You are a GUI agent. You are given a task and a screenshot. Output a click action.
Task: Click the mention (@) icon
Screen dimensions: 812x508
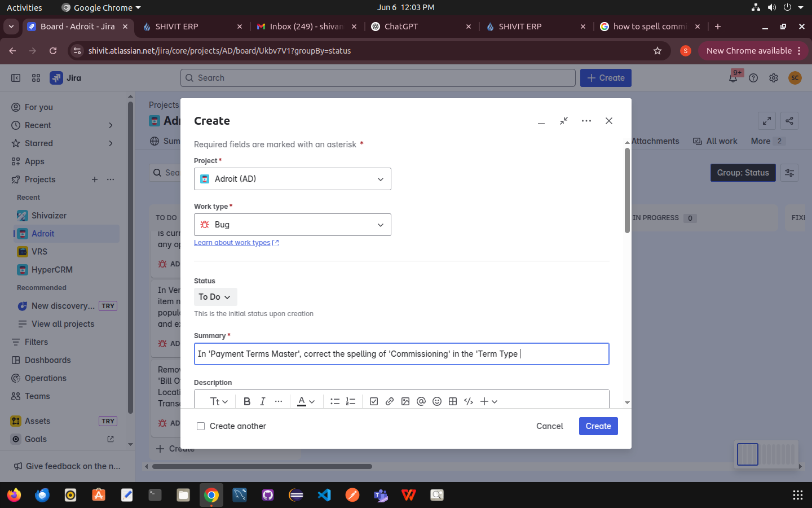tap(421, 401)
